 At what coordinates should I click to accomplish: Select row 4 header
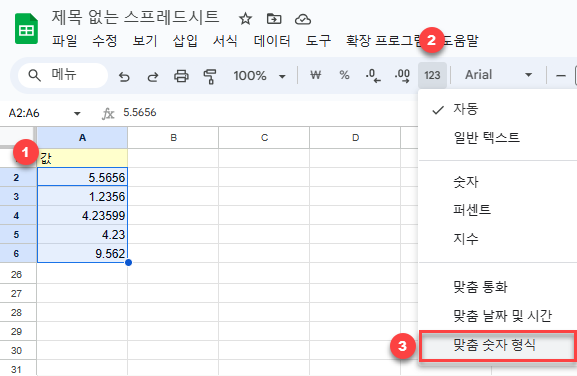click(x=17, y=215)
